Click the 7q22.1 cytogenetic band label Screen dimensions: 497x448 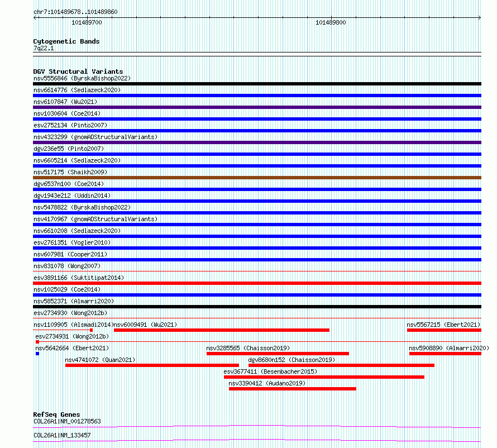click(44, 48)
